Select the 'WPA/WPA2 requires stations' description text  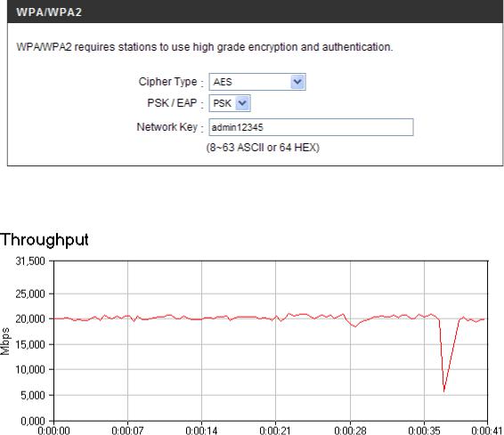[205, 47]
